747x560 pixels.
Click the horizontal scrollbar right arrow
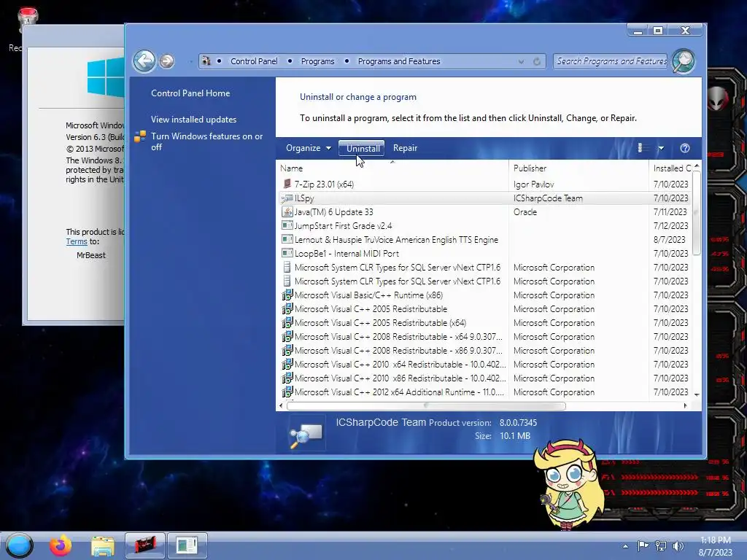pyautogui.click(x=686, y=405)
